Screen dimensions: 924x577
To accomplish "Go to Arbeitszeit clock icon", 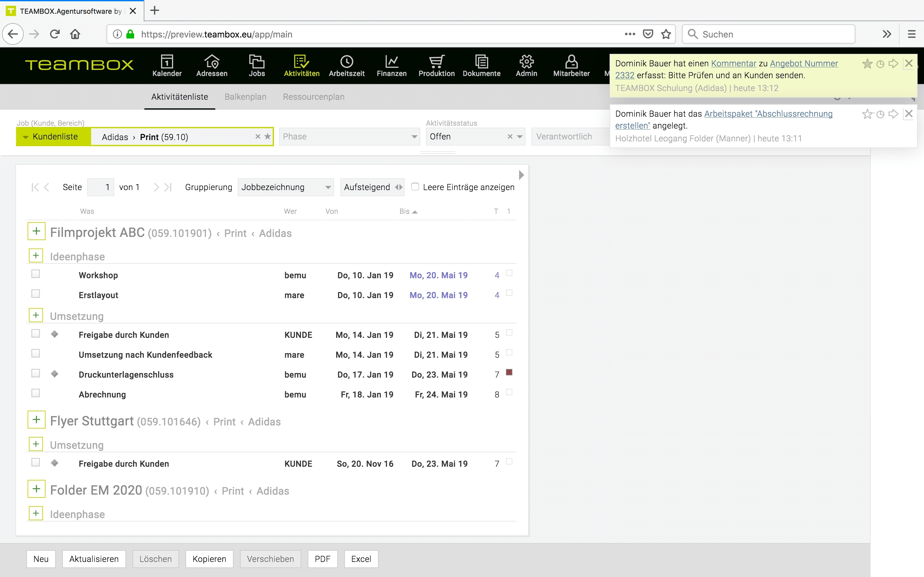I will coord(346,62).
